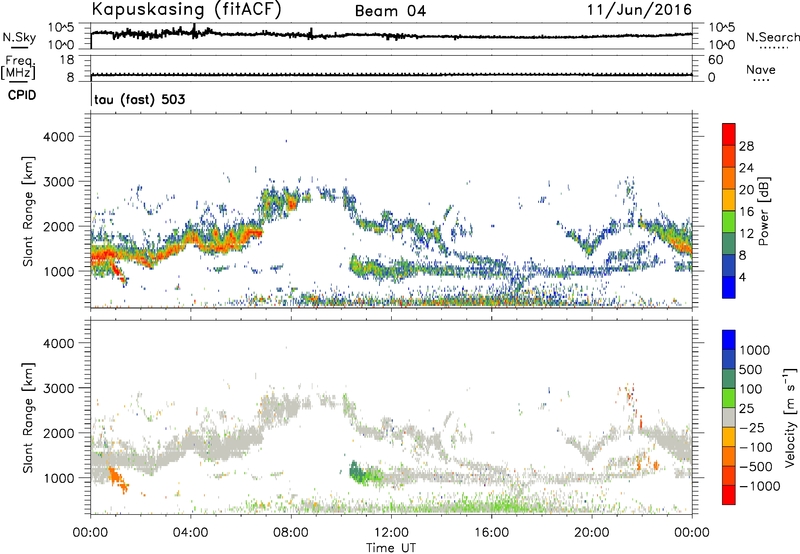Screen dimensions: 800x554
Task: Click the 08:00 time tick label
Action: point(291,533)
